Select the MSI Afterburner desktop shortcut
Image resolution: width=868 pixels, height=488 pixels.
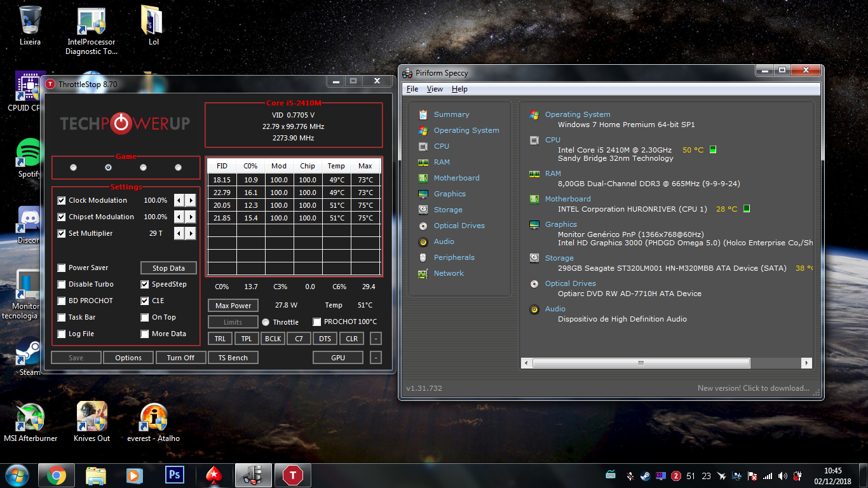pos(31,422)
